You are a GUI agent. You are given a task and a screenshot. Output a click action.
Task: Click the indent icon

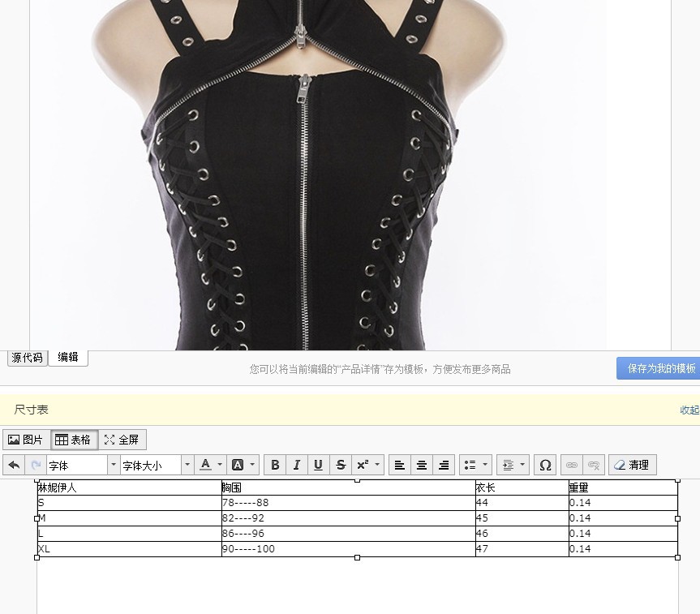508,466
